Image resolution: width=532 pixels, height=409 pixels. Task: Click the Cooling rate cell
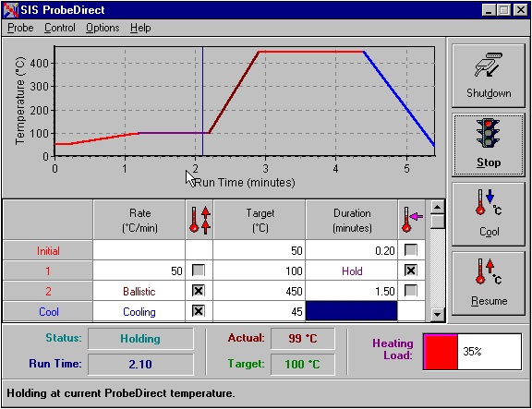click(x=139, y=311)
